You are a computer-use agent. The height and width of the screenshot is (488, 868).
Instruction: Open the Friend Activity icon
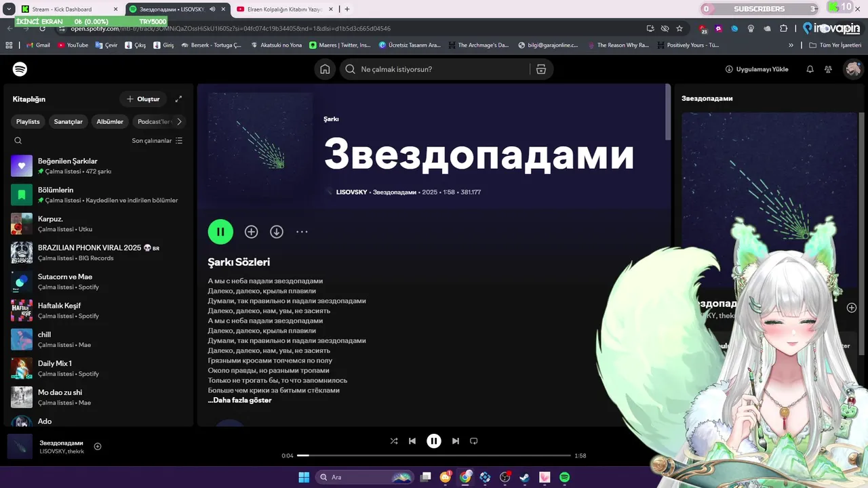click(828, 69)
